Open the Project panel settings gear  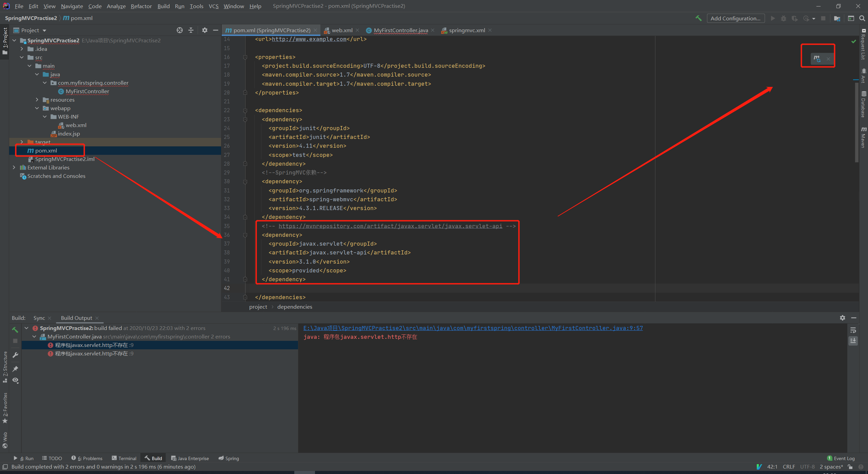point(204,30)
